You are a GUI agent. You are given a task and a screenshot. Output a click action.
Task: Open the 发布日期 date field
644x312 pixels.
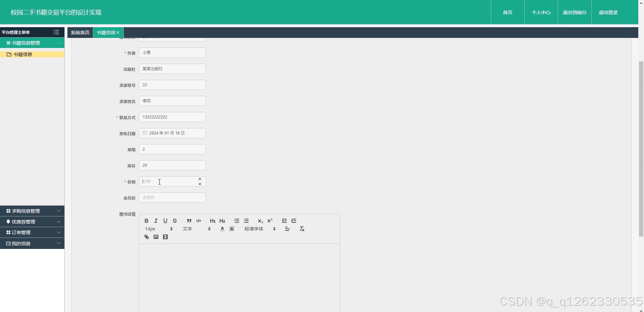point(172,133)
